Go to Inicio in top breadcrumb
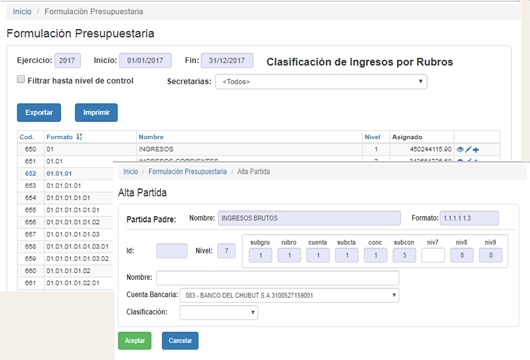Image resolution: width=530 pixels, height=360 pixels. point(22,11)
